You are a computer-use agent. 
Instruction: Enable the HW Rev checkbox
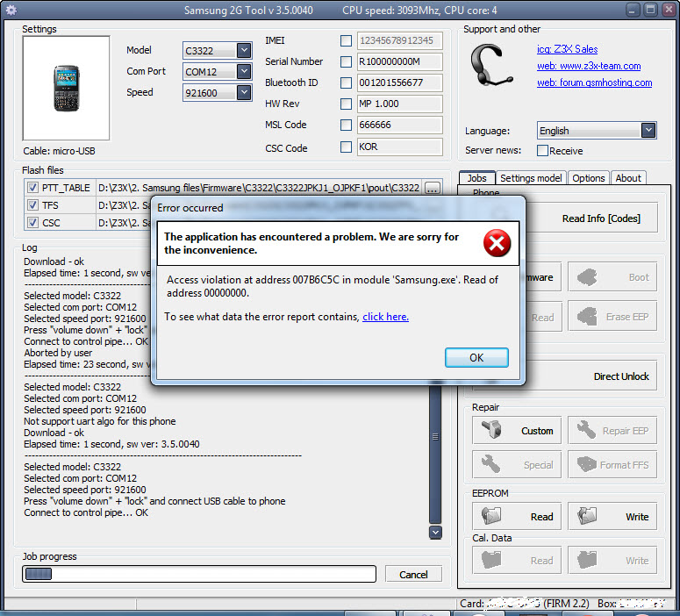click(x=346, y=104)
